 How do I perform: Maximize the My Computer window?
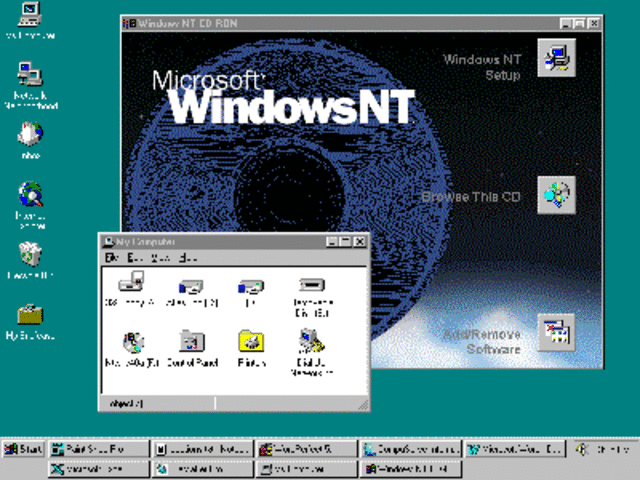pyautogui.click(x=345, y=242)
